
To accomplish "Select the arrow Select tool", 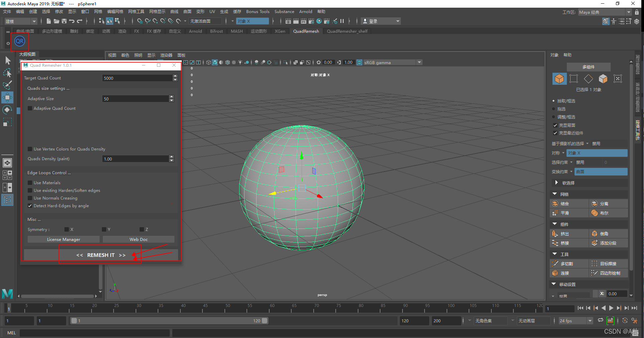I will (7, 60).
